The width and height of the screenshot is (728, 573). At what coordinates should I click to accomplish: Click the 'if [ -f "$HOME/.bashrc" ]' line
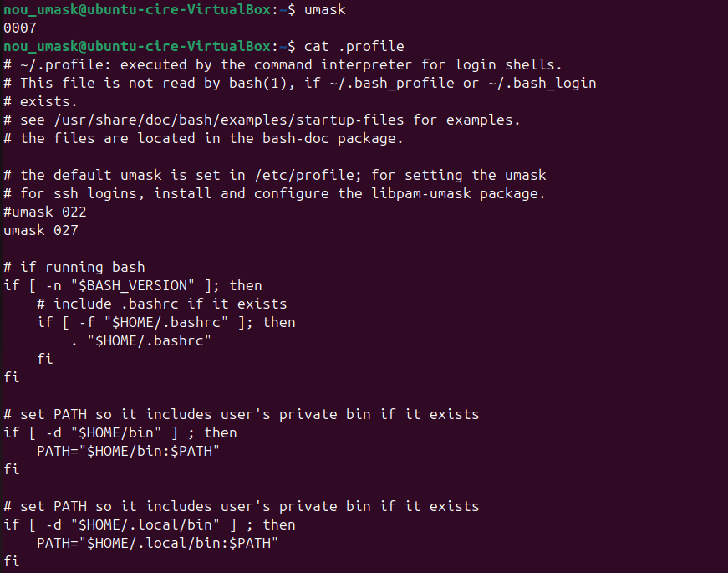click(x=166, y=322)
